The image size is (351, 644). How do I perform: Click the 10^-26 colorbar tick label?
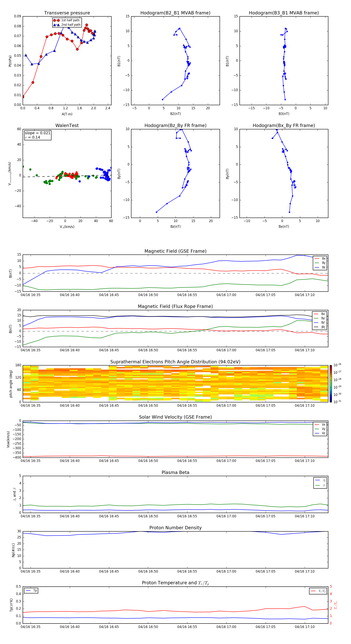point(337,365)
